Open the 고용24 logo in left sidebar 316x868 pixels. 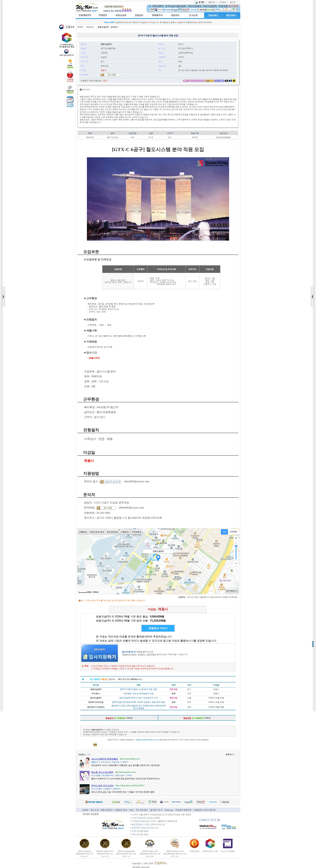pyautogui.click(x=66, y=27)
